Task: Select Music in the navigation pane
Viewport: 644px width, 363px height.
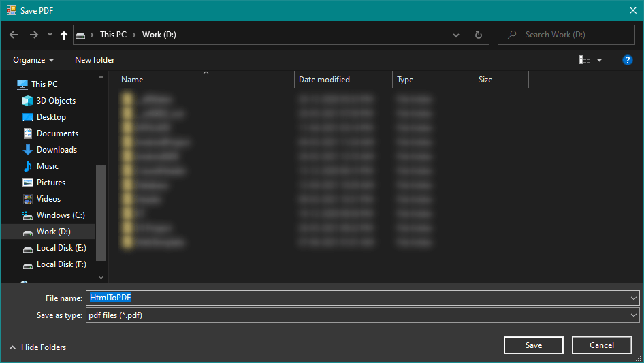Action: tap(47, 166)
